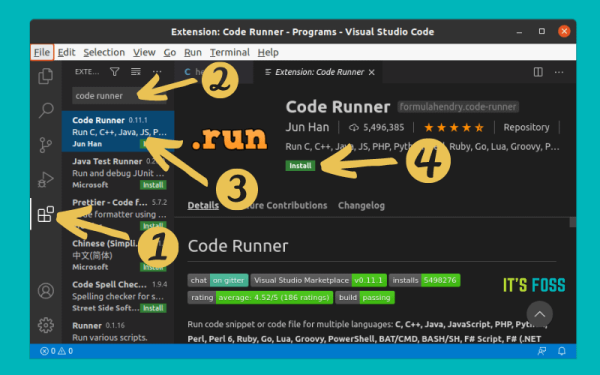Open the Edit menu
This screenshot has width=600, height=375.
click(x=66, y=52)
